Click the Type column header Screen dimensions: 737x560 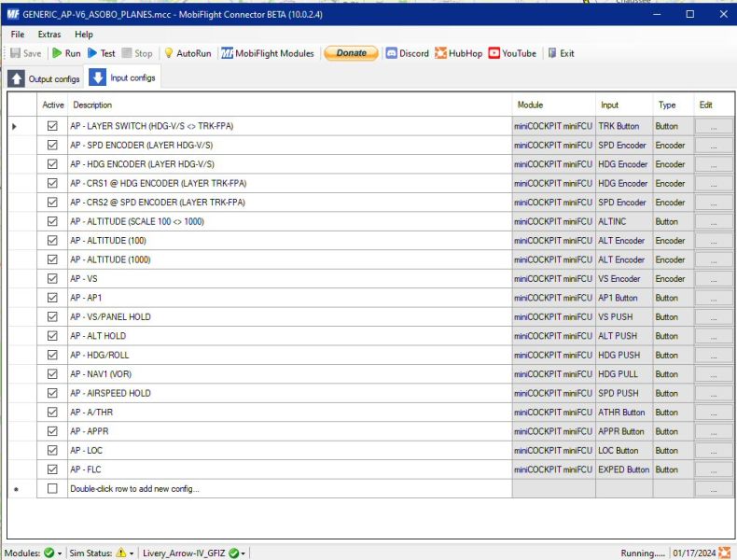(x=673, y=105)
